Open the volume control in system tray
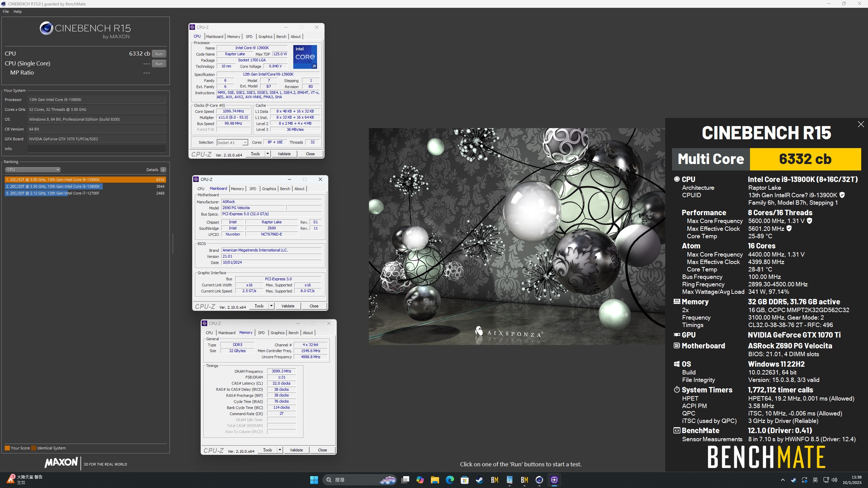The width and height of the screenshot is (868, 488). click(x=835, y=480)
